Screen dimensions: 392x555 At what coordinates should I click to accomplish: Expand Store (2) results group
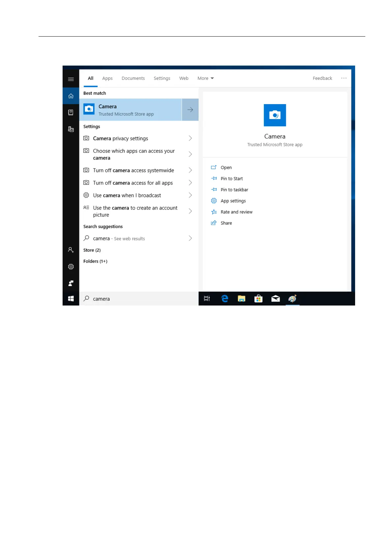92,250
